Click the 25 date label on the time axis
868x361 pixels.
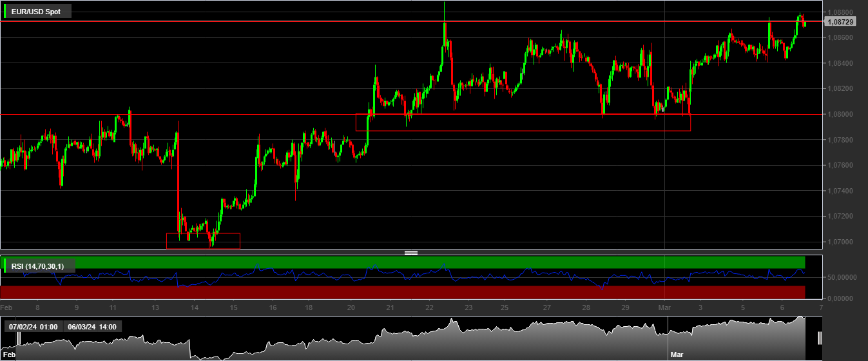[505, 307]
